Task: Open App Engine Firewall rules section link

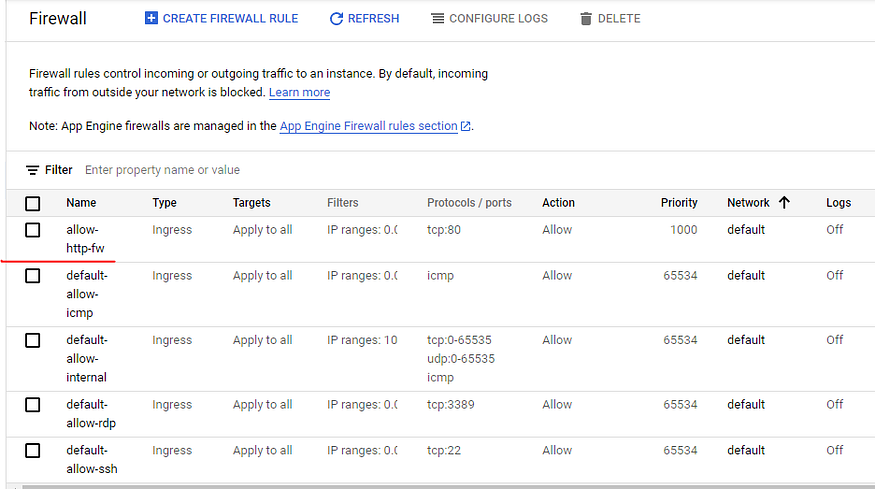Action: (x=368, y=126)
